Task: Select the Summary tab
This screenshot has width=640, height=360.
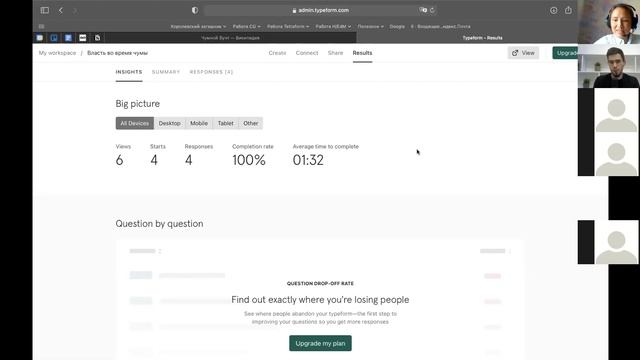Action: click(166, 72)
